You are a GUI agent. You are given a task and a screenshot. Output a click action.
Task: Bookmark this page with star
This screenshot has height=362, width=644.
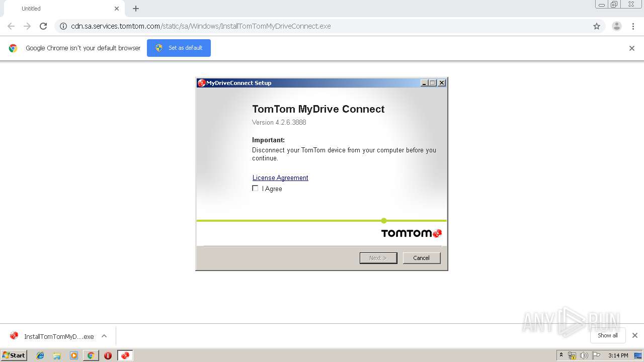click(597, 26)
